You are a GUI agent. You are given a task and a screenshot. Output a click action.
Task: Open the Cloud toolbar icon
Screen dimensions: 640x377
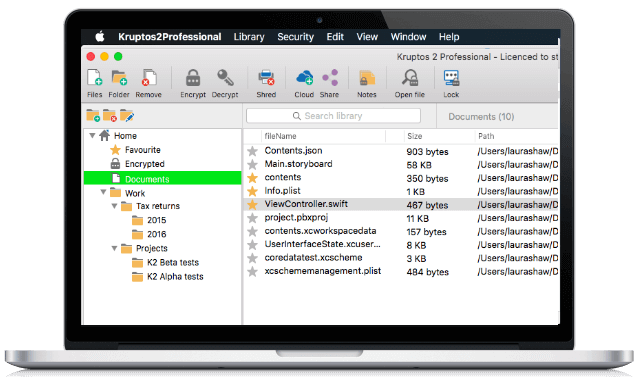304,78
